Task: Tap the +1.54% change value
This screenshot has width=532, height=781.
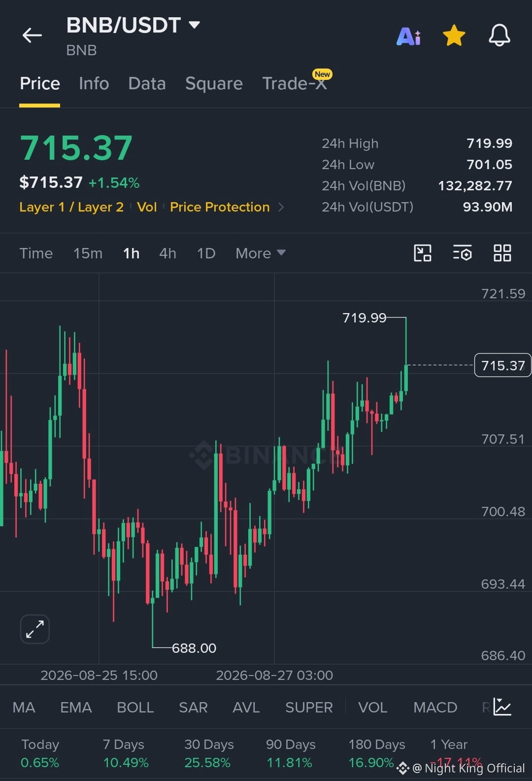Action: [x=114, y=183]
